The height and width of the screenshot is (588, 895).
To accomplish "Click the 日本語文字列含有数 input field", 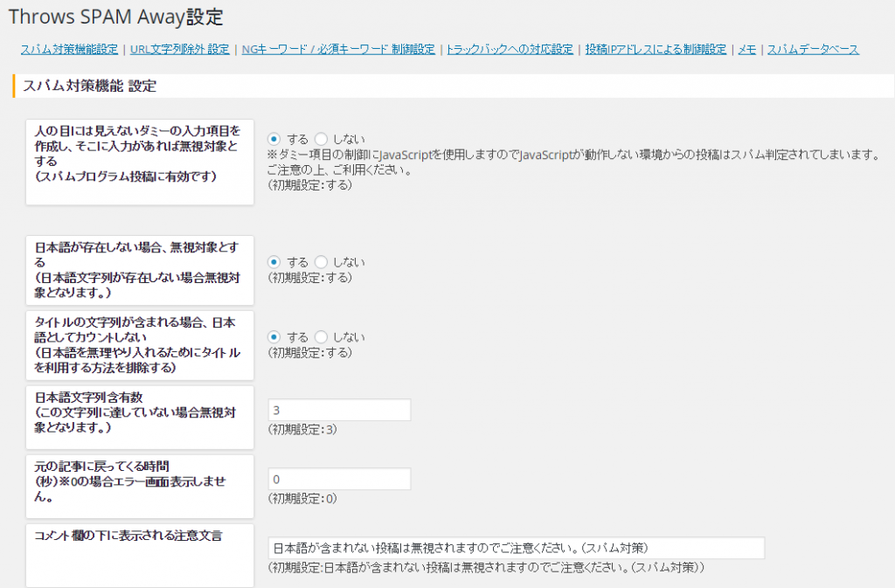I will [340, 410].
